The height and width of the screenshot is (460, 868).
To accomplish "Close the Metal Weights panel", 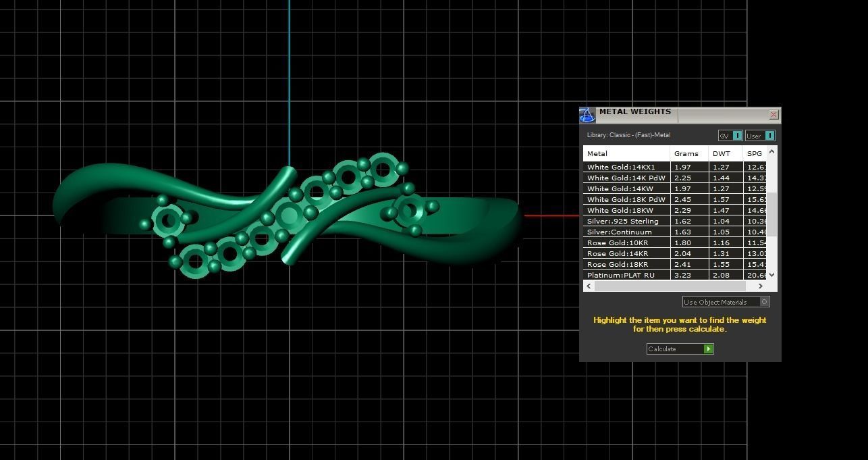I will 774,115.
